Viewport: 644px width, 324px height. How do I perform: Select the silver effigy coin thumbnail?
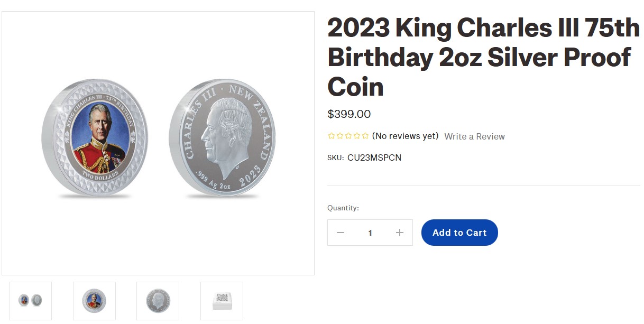coord(158,301)
